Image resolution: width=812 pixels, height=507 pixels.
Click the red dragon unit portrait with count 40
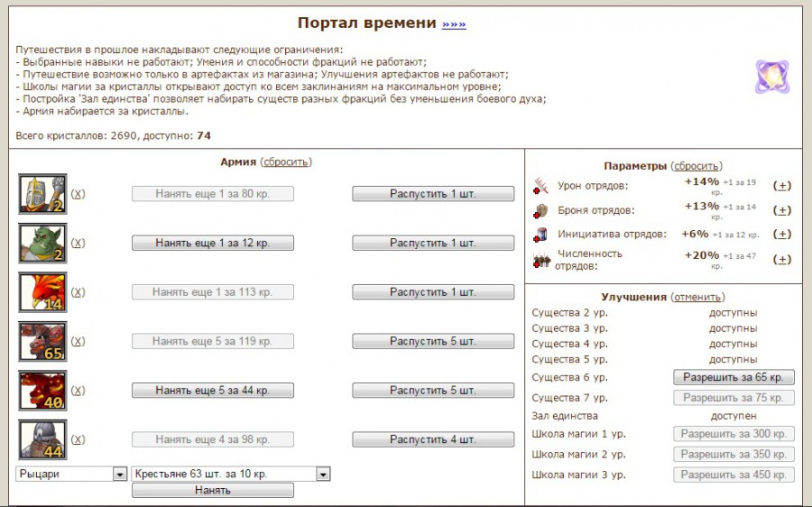click(42, 391)
